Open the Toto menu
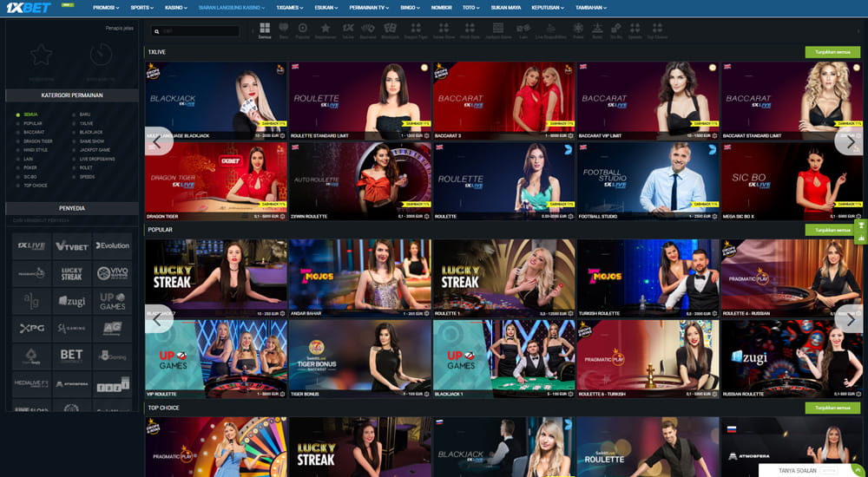The height and width of the screenshot is (477, 868). (470, 8)
